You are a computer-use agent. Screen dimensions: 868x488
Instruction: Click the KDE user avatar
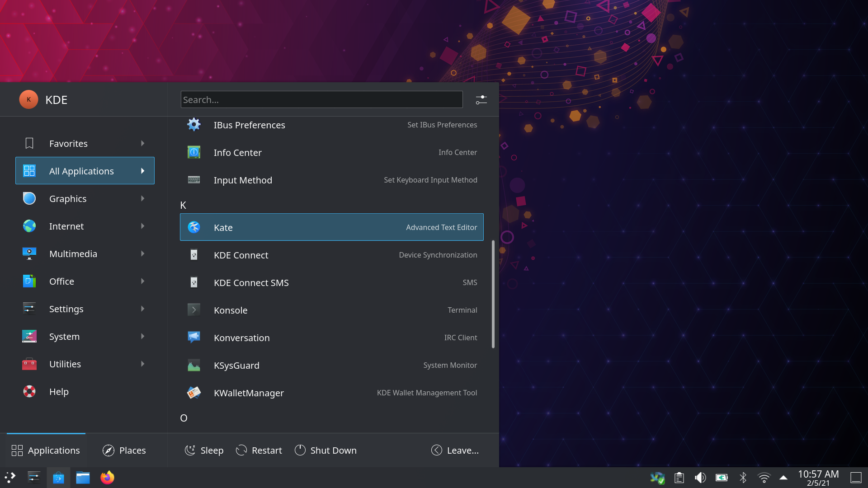28,99
